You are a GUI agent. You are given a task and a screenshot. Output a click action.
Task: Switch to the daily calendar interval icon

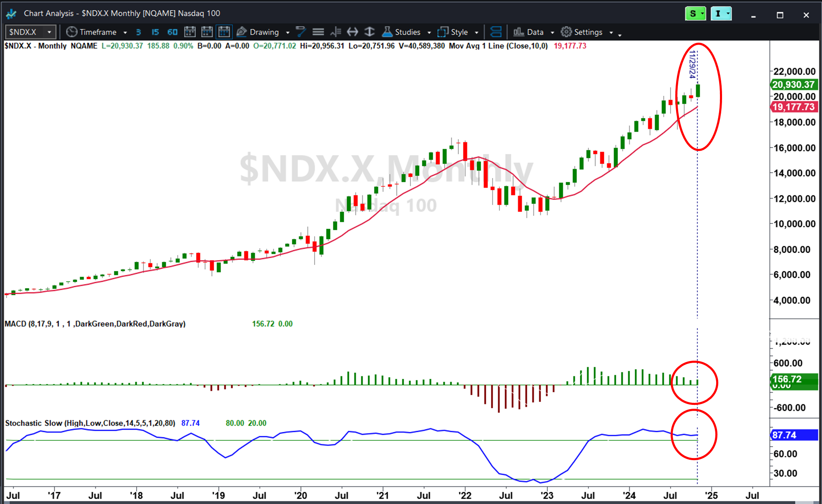click(190, 32)
